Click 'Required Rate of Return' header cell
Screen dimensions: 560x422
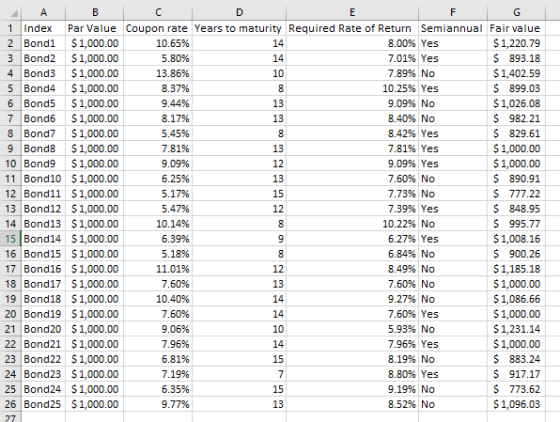352,28
